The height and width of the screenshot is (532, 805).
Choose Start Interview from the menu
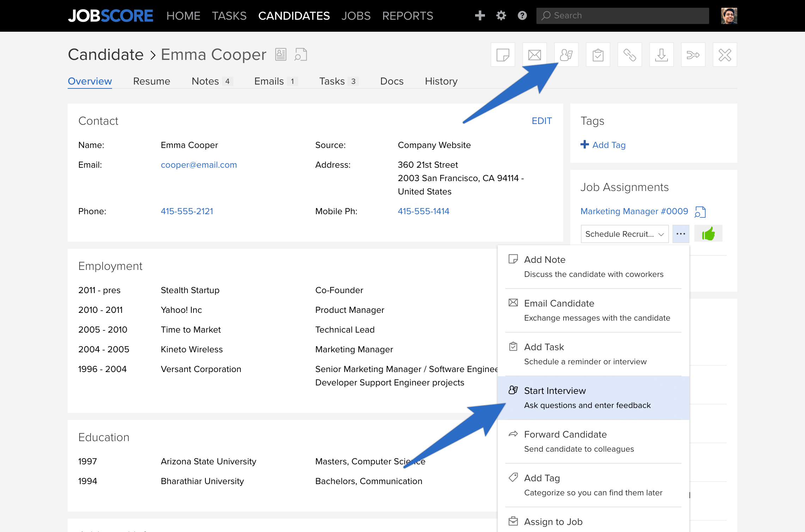[x=593, y=398]
